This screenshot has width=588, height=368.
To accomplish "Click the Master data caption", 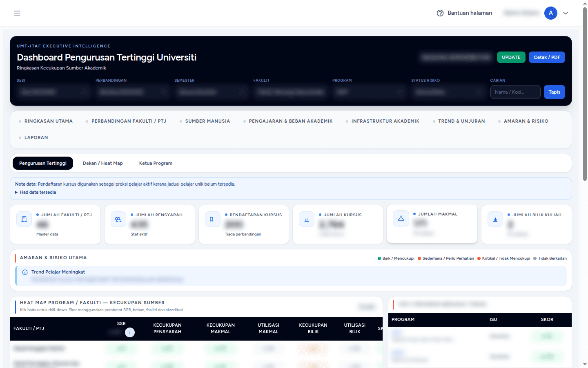I will [47, 234].
